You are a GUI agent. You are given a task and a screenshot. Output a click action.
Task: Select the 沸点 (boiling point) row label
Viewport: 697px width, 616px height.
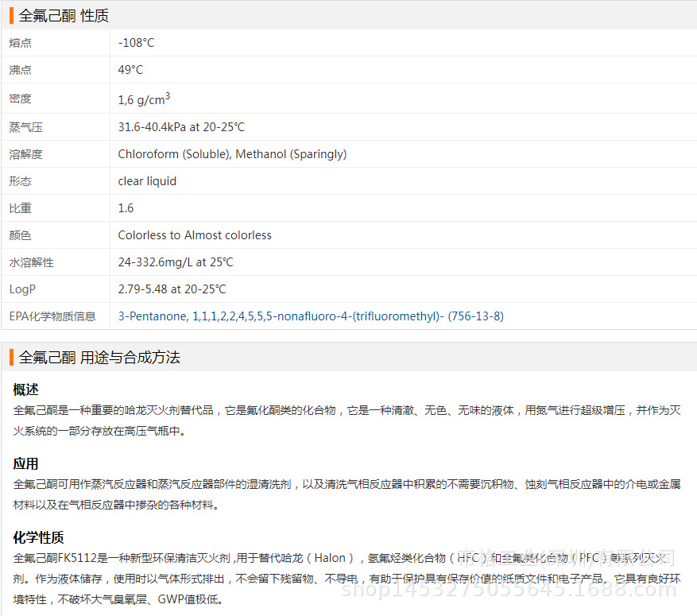[x=20, y=70]
